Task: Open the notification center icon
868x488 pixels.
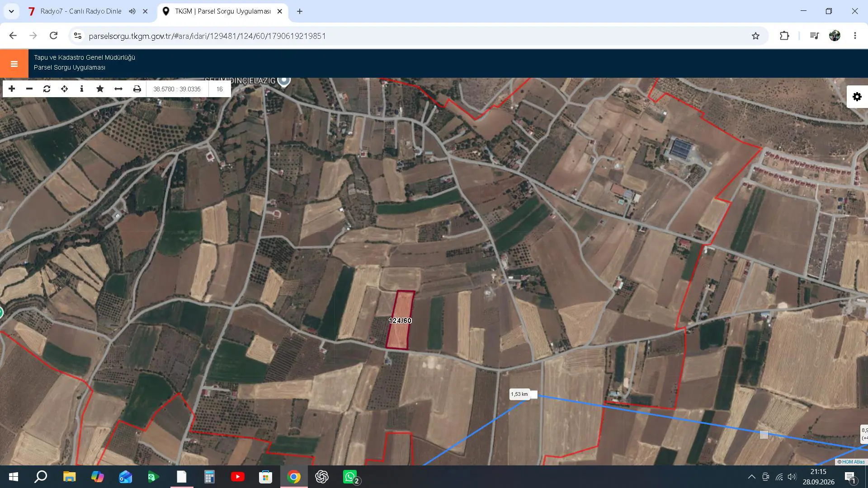Action: [850, 477]
